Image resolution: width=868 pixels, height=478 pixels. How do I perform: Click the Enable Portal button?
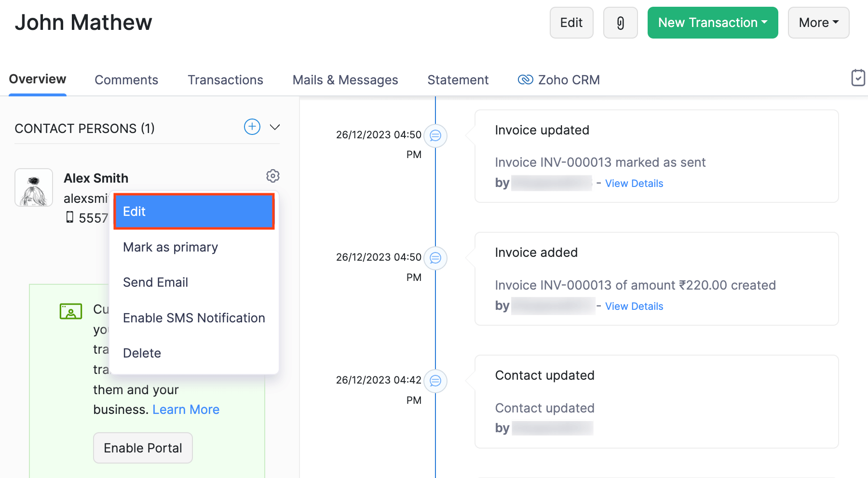[143, 448]
